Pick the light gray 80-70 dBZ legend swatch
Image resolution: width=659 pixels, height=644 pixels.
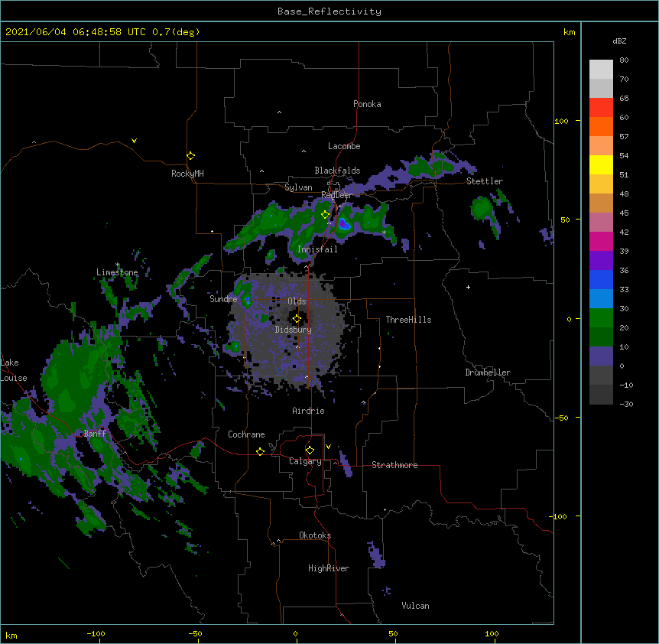[601, 70]
